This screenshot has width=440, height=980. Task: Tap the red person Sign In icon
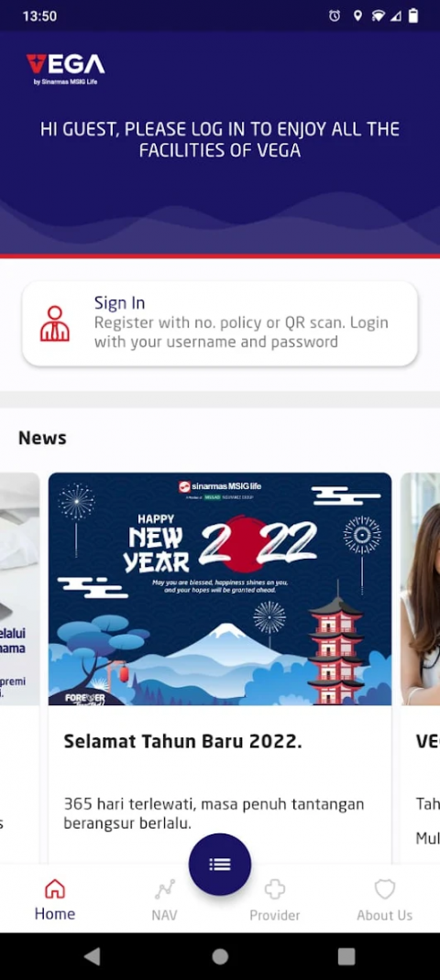point(55,323)
